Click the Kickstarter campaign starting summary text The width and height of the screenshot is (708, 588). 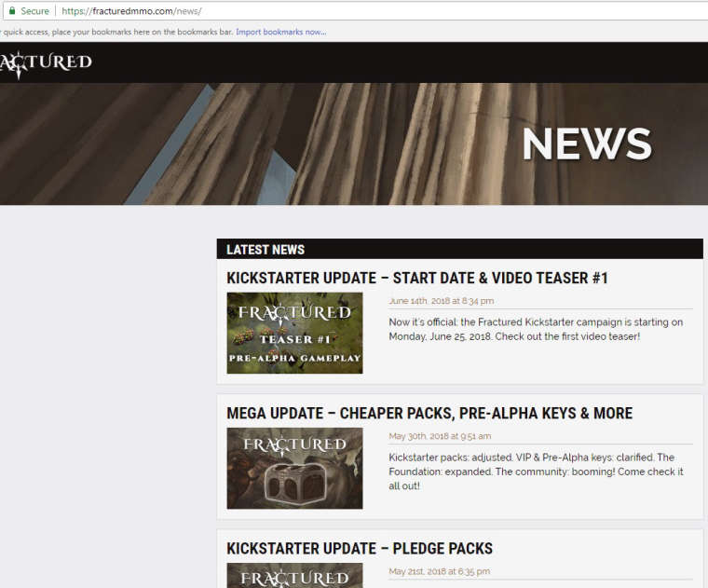pyautogui.click(x=536, y=329)
